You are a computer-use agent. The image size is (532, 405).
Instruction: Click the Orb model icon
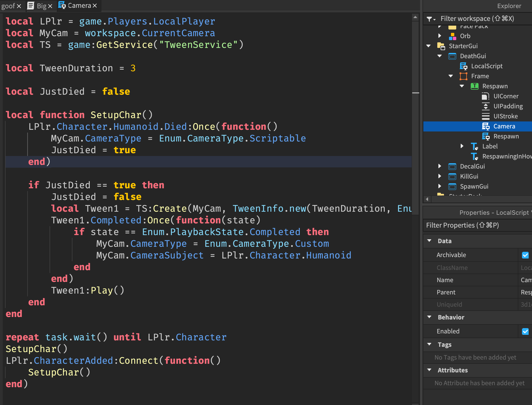click(x=452, y=36)
